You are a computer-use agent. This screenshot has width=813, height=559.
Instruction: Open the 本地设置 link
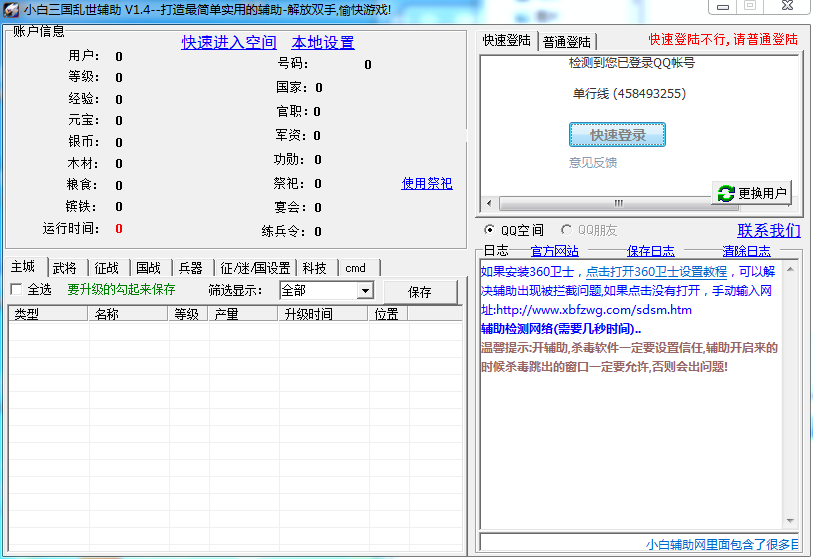322,43
